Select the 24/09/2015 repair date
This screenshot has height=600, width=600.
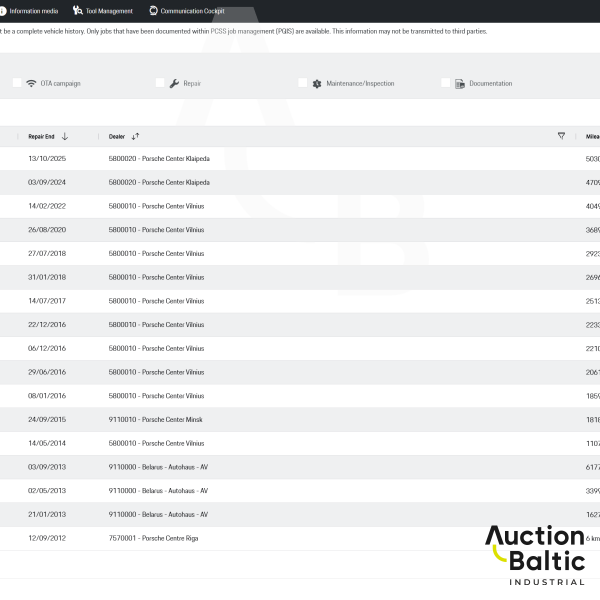(47, 419)
